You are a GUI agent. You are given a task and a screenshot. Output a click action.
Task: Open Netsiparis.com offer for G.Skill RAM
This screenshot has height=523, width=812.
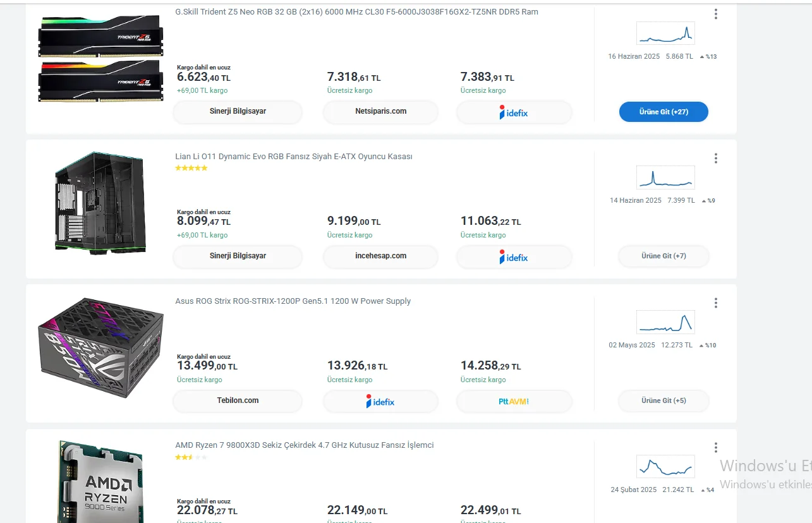(x=380, y=112)
